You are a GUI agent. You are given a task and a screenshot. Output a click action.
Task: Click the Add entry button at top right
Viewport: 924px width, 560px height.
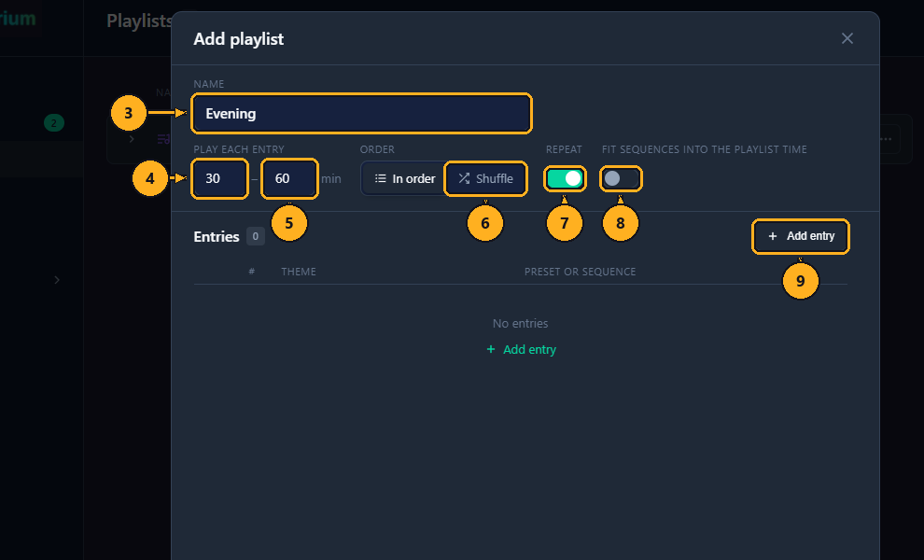click(800, 236)
